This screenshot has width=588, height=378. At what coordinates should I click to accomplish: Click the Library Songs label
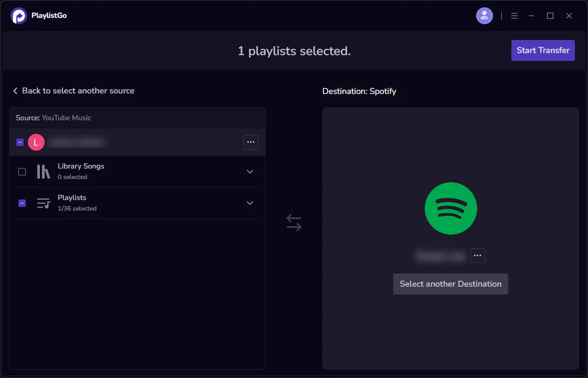point(81,166)
